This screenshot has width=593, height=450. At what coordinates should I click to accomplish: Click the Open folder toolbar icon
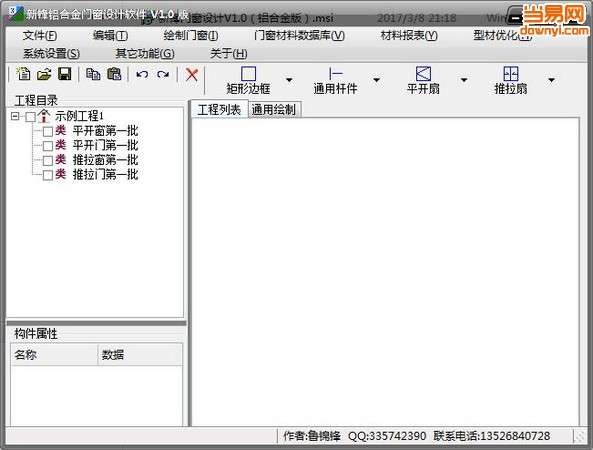tap(44, 74)
